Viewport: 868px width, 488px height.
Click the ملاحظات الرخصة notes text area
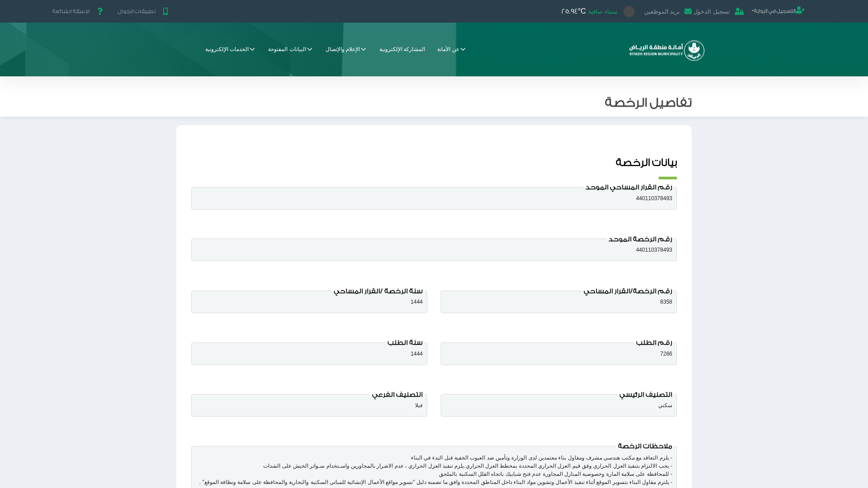434,468
